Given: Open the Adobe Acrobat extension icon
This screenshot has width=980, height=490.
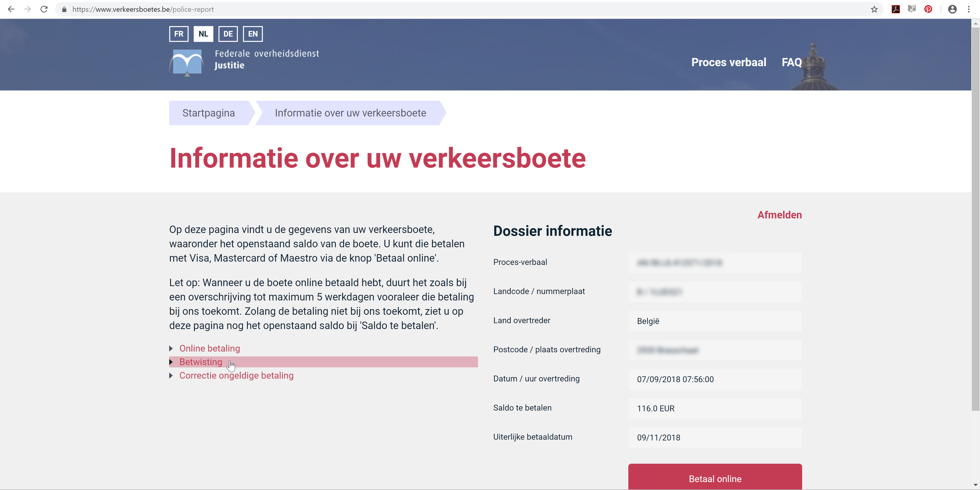Looking at the screenshot, I should pos(896,9).
